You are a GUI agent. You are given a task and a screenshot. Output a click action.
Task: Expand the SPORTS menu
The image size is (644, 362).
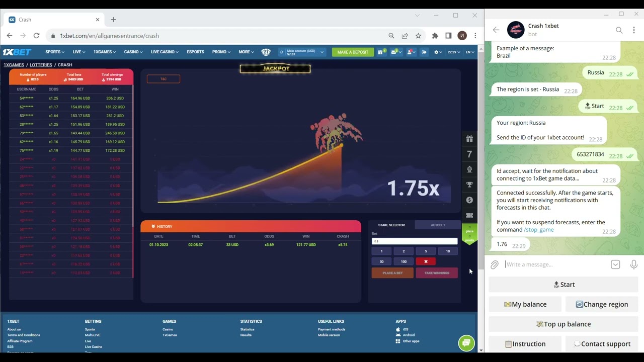coord(55,52)
